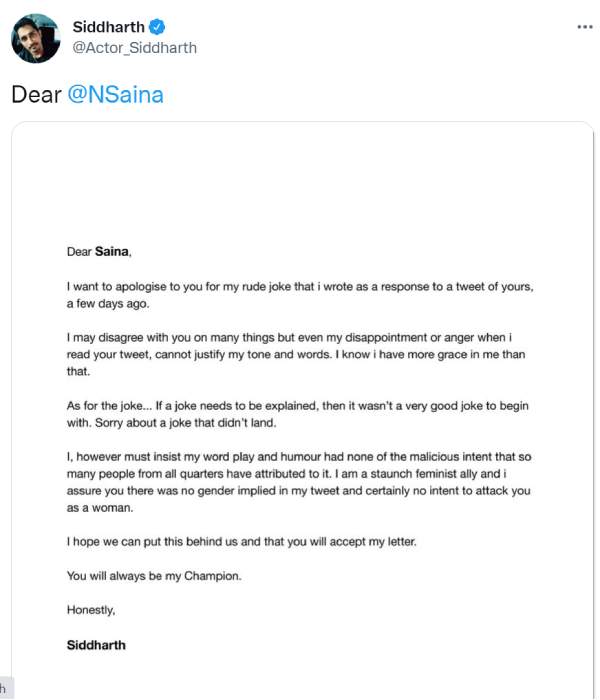Click the 'Honestly,' sign-off line
Image resolution: width=600 pixels, height=700 pixels.
[x=91, y=610]
